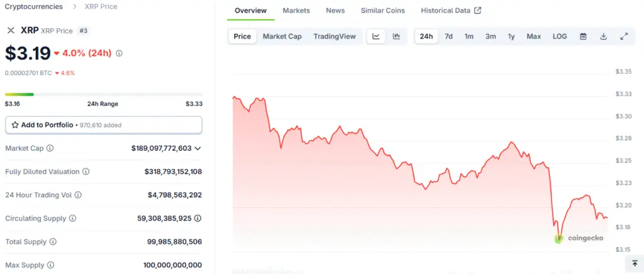Open the Markets tab

pyautogui.click(x=296, y=11)
